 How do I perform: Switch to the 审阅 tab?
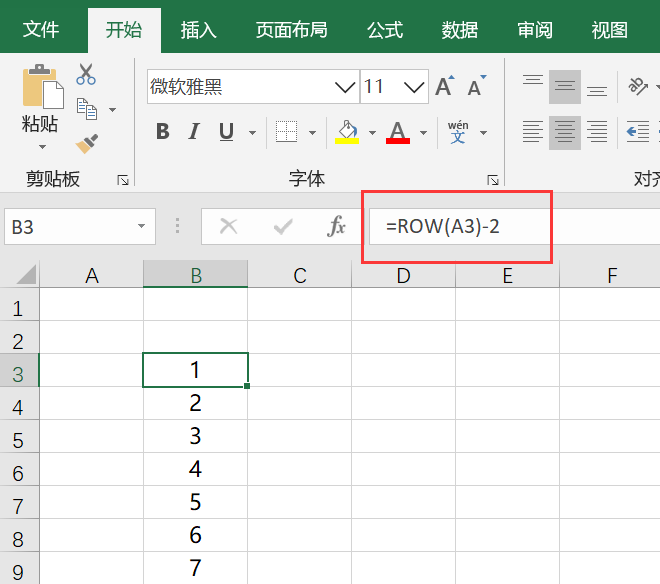tap(535, 29)
